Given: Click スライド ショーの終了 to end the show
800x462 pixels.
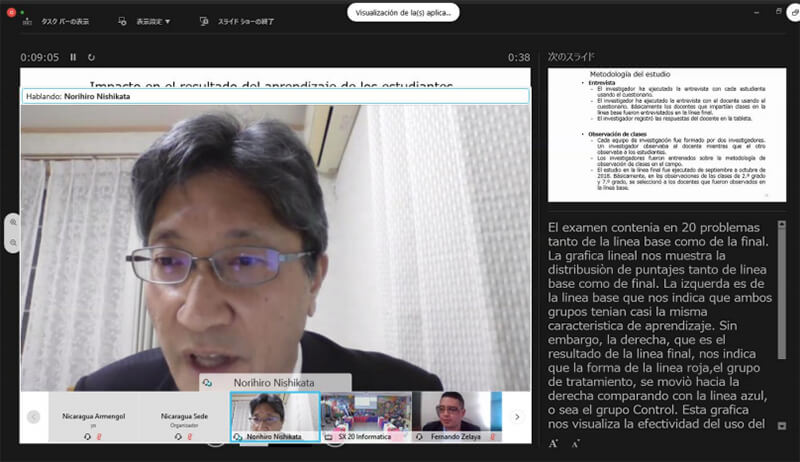Looking at the screenshot, I should click(246, 21).
